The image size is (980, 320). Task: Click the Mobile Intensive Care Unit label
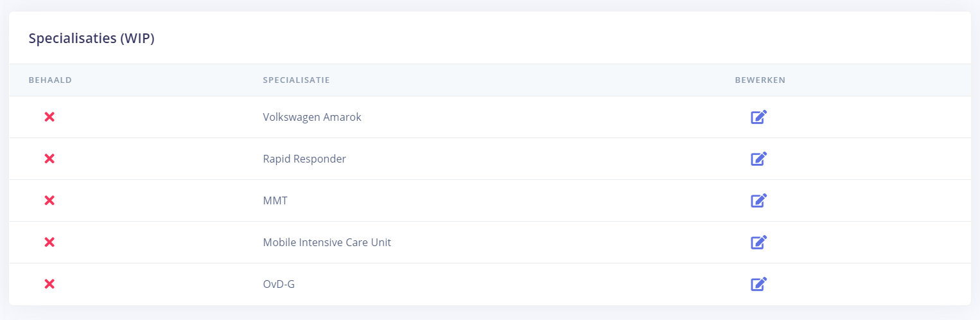[327, 242]
